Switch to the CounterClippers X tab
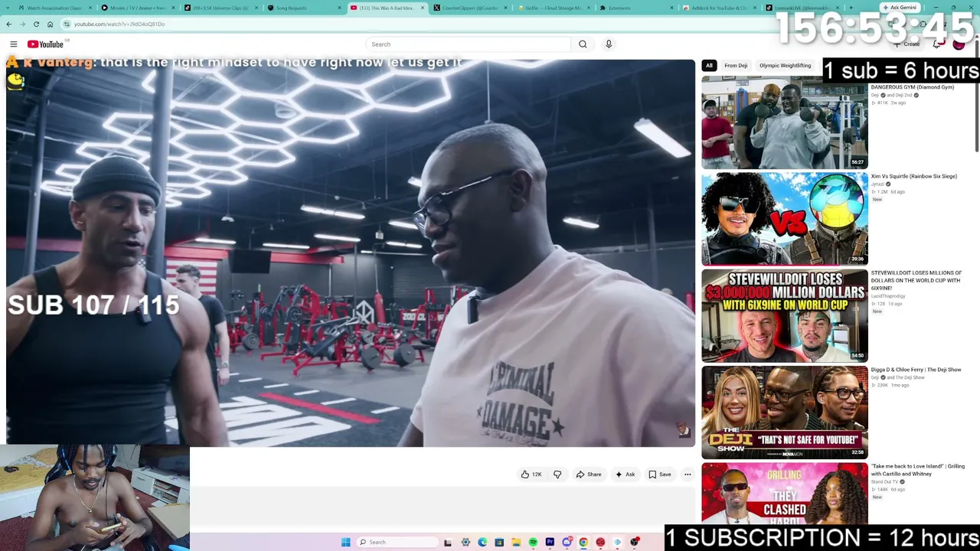This screenshot has height=551, width=980. [x=469, y=8]
